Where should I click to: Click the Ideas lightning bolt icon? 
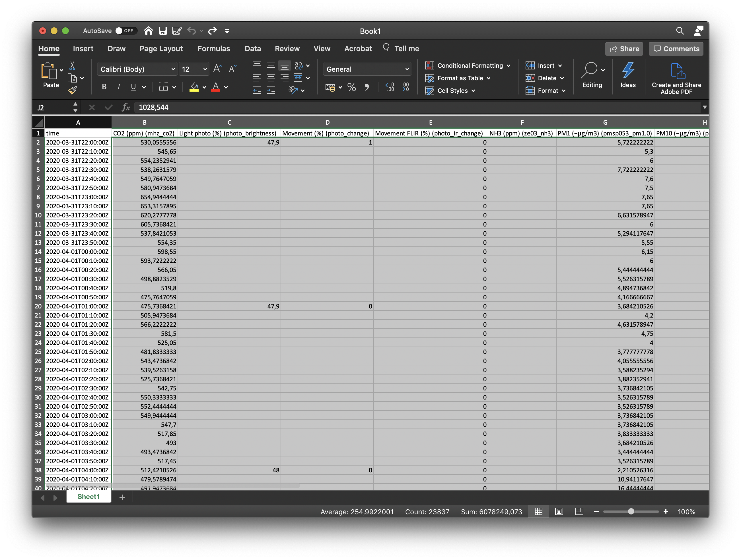(628, 70)
